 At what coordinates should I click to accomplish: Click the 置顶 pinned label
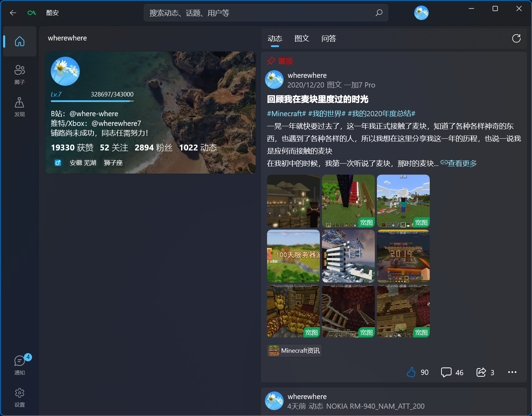click(x=280, y=61)
